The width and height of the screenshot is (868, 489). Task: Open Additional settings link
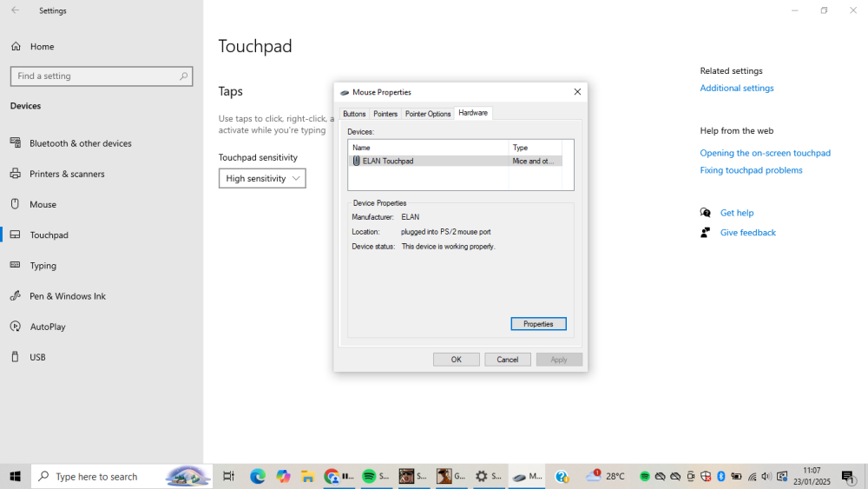(737, 88)
